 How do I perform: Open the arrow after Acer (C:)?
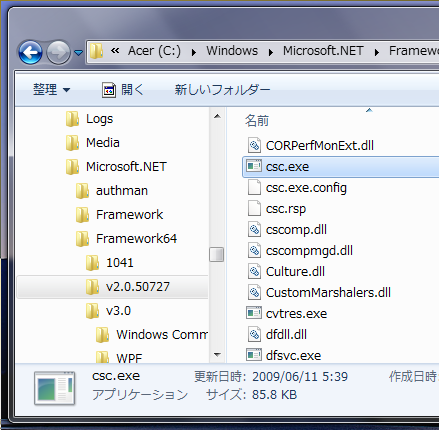coord(194,52)
